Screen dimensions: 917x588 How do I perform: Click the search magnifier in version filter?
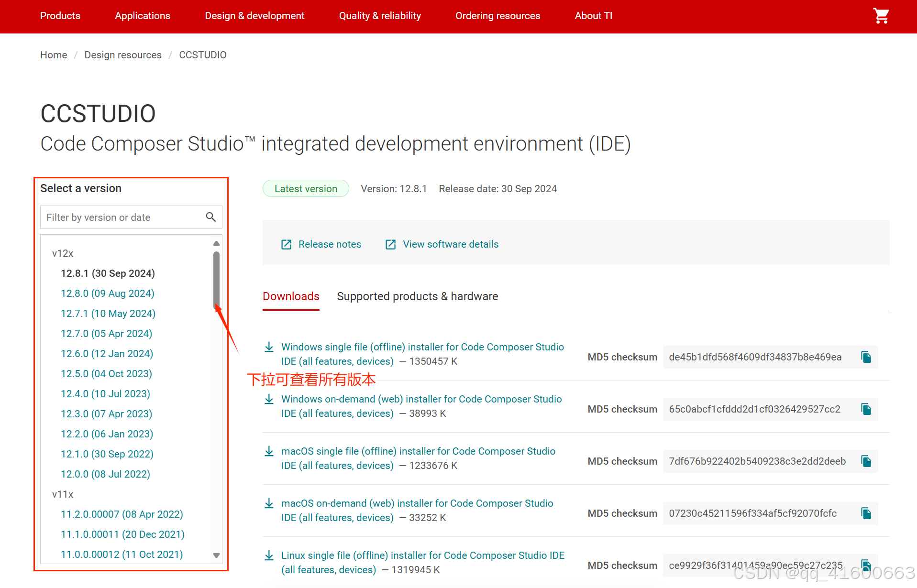pyautogui.click(x=211, y=217)
